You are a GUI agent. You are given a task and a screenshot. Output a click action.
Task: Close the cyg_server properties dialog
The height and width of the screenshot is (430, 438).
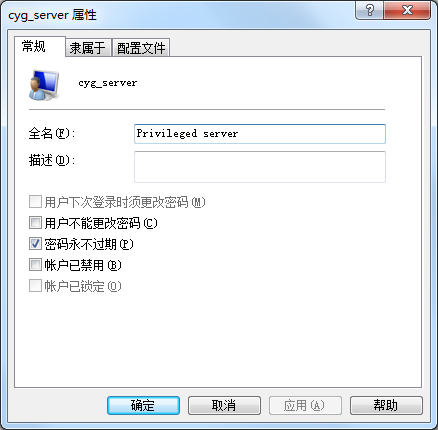407,10
